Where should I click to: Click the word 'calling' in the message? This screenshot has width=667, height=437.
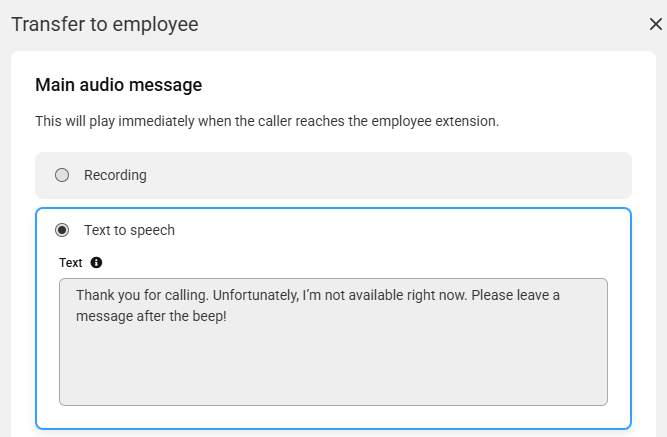tap(186, 295)
